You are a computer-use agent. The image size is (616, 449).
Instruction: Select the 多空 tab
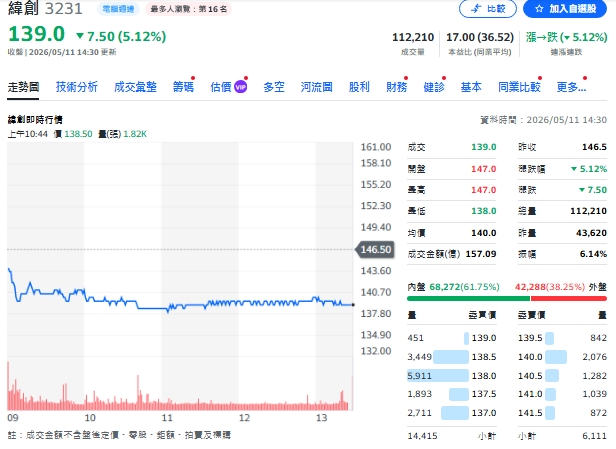tap(274, 87)
